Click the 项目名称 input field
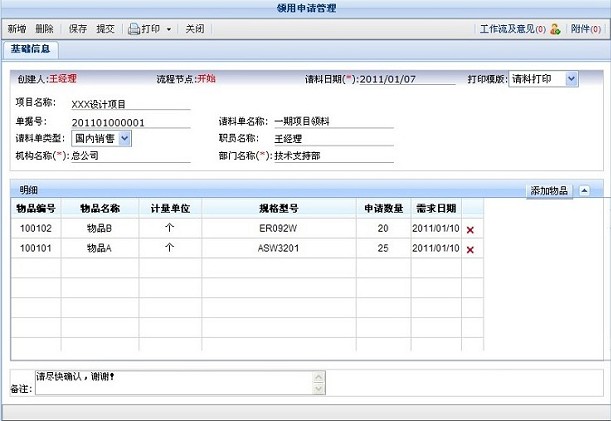The width and height of the screenshot is (611, 421). point(130,102)
